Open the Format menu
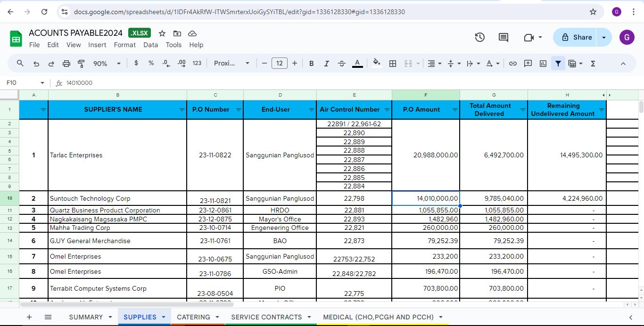The image size is (644, 326). 124,45
